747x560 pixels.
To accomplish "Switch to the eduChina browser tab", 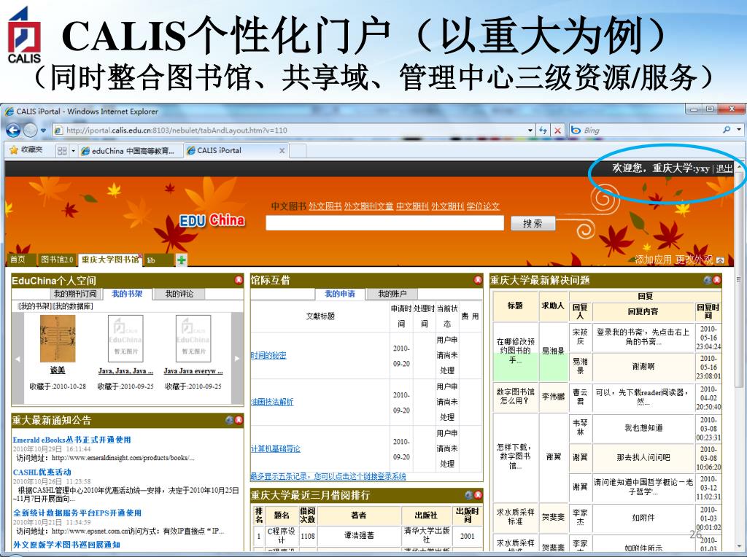I will point(131,150).
